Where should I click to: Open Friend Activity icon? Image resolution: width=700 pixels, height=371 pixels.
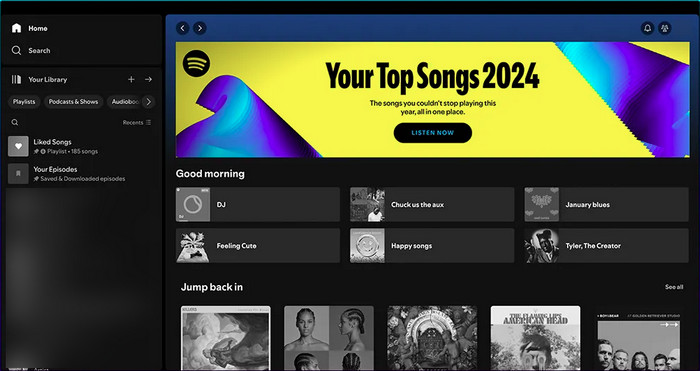coord(665,28)
